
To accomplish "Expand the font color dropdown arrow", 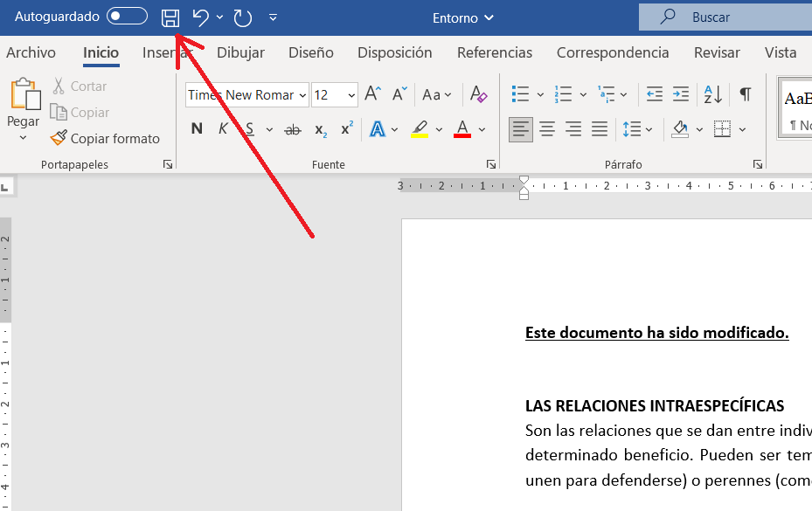I will [482, 129].
